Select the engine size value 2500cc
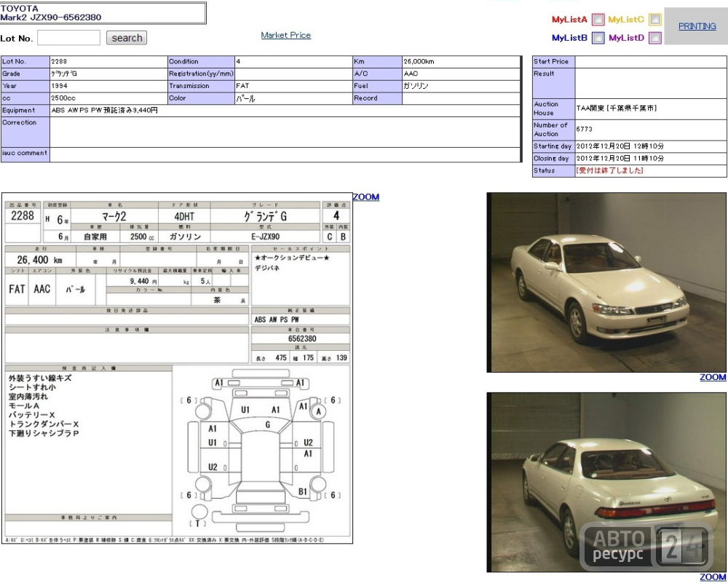 (x=63, y=98)
